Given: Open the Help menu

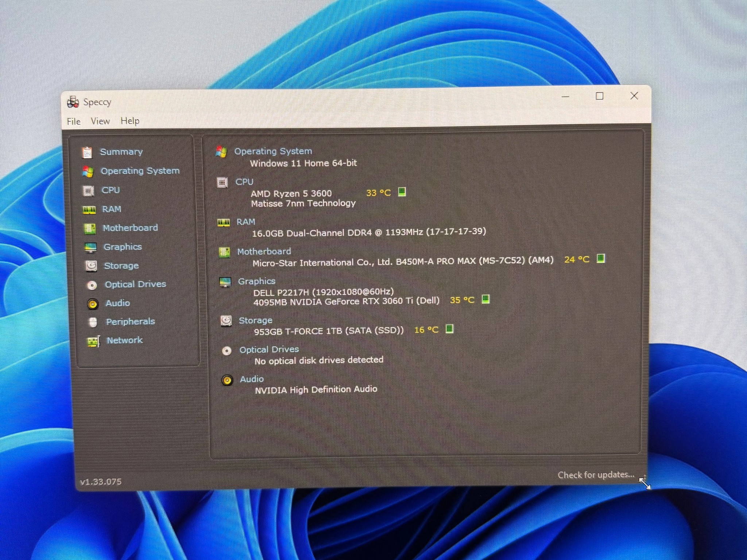Looking at the screenshot, I should coord(130,121).
